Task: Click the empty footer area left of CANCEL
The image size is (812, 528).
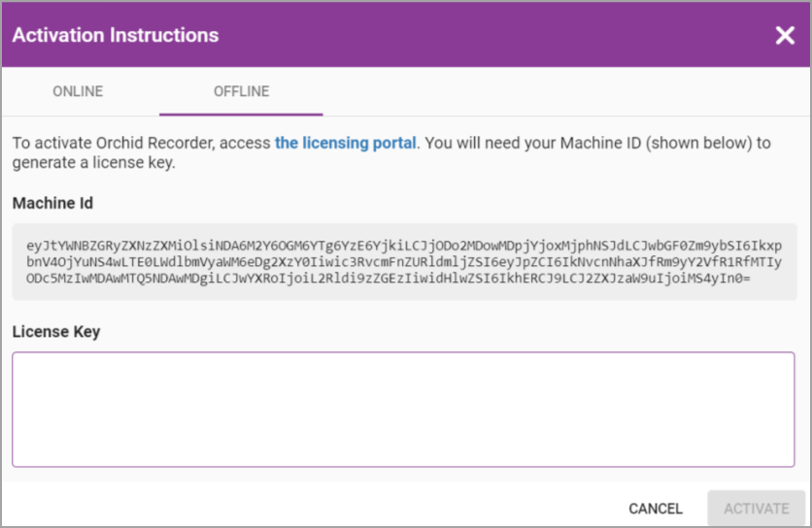Action: tap(291, 508)
